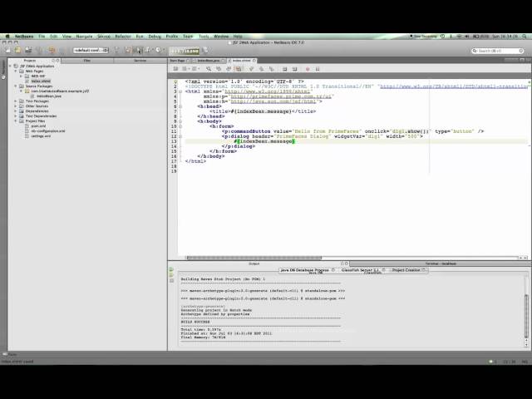532x399 pixels.
Task: Click the first editor toolbar history icon
Action: pyautogui.click(x=175, y=69)
